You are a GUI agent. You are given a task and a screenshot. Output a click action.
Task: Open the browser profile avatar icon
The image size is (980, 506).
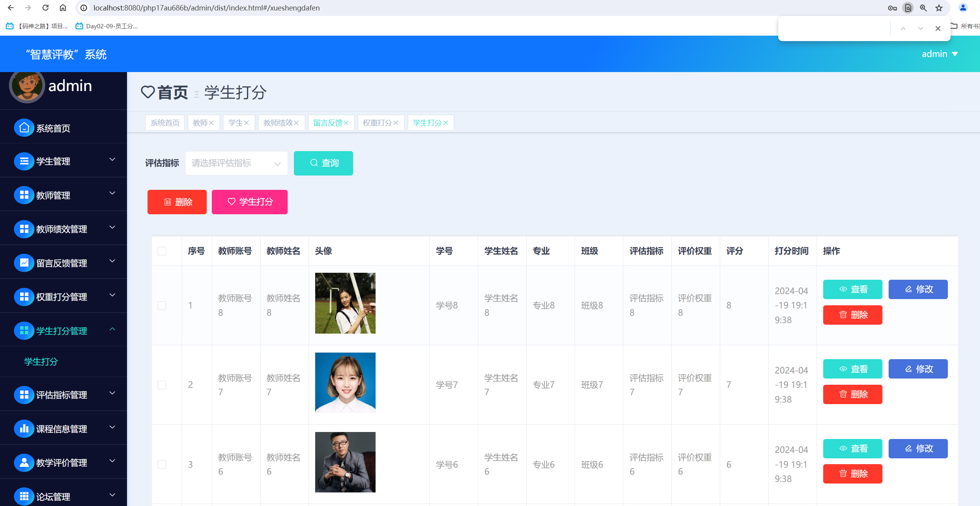point(963,8)
